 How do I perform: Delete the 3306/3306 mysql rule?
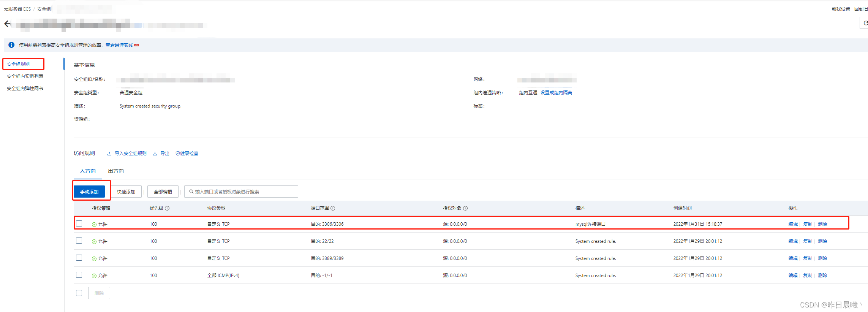822,224
